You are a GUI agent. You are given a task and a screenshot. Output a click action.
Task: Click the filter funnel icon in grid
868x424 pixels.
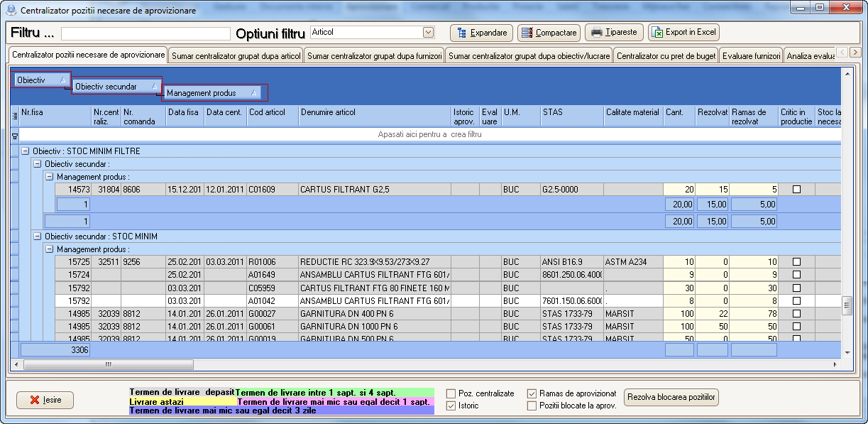14,134
